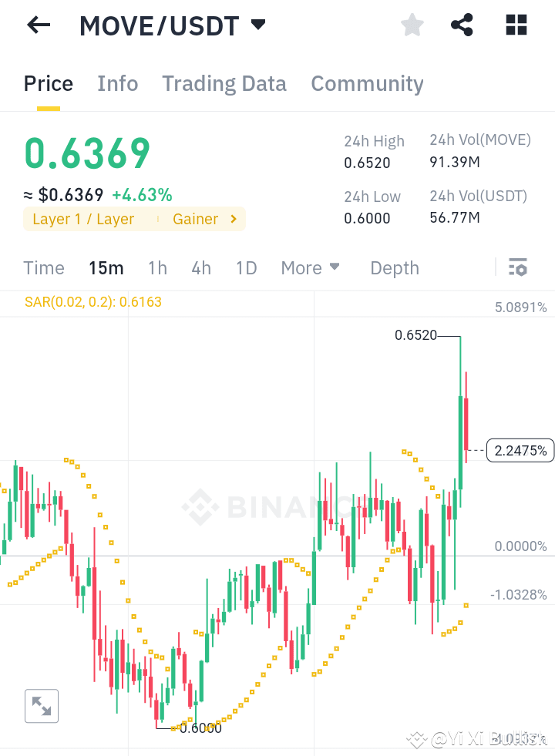
Task: Click the Layer 1 / Layer tag
Action: (x=81, y=219)
